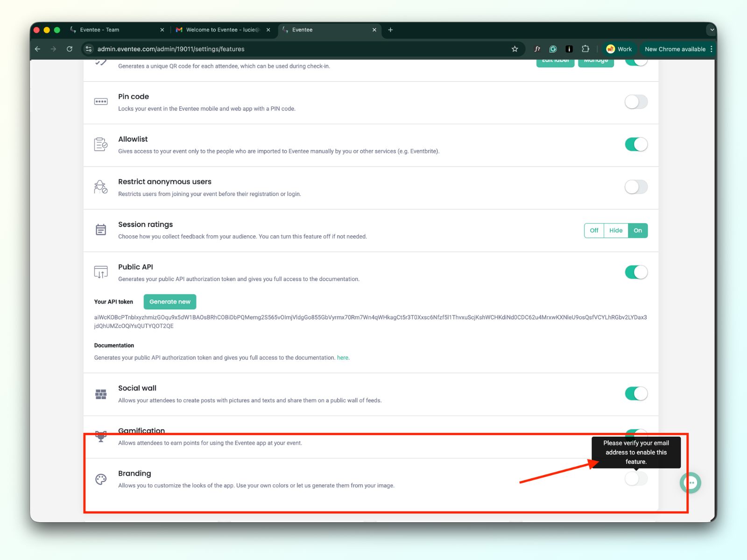This screenshot has height=560, width=747.
Task: Click the Allowlist clipboard icon
Action: pyautogui.click(x=101, y=144)
